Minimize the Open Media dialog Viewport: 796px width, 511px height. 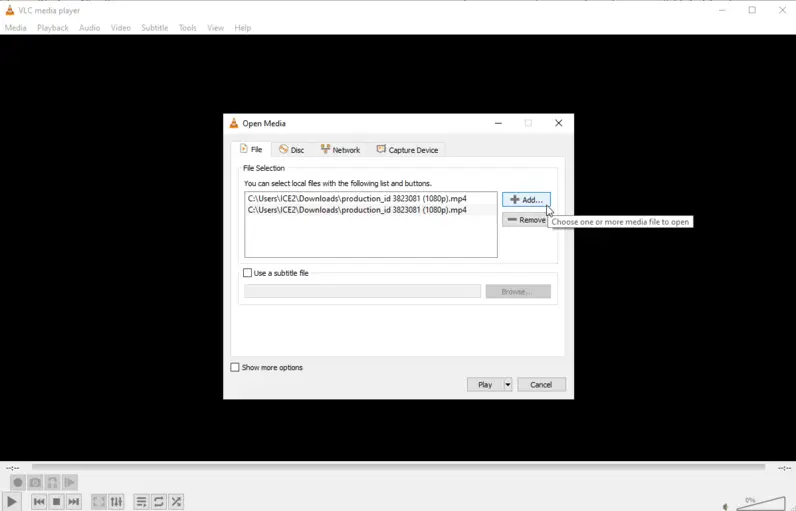tap(499, 123)
